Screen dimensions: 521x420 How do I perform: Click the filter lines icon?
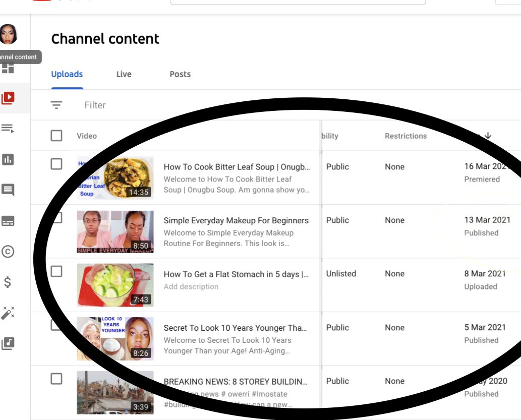[56, 105]
